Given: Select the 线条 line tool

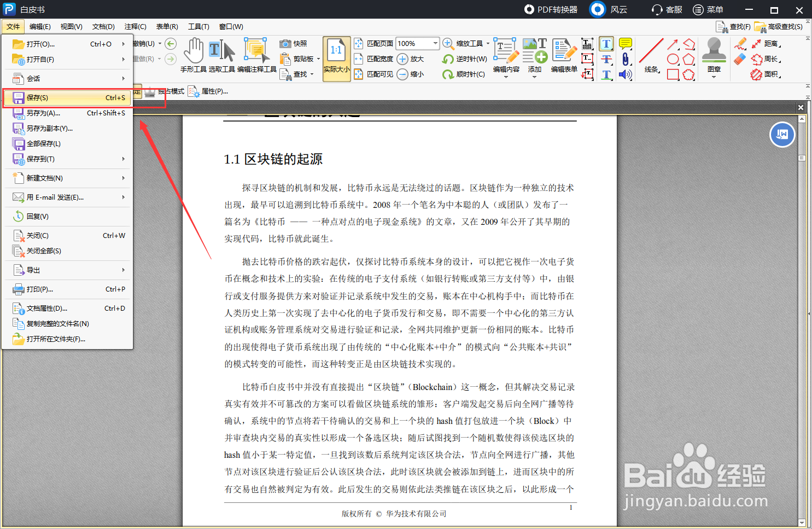Looking at the screenshot, I should (x=651, y=55).
